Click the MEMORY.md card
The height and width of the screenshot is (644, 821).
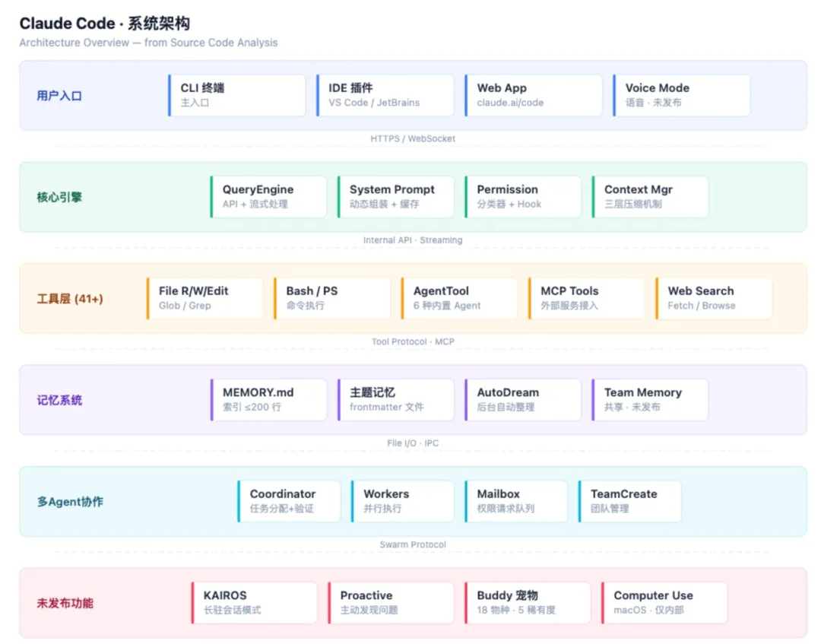pyautogui.click(x=268, y=400)
